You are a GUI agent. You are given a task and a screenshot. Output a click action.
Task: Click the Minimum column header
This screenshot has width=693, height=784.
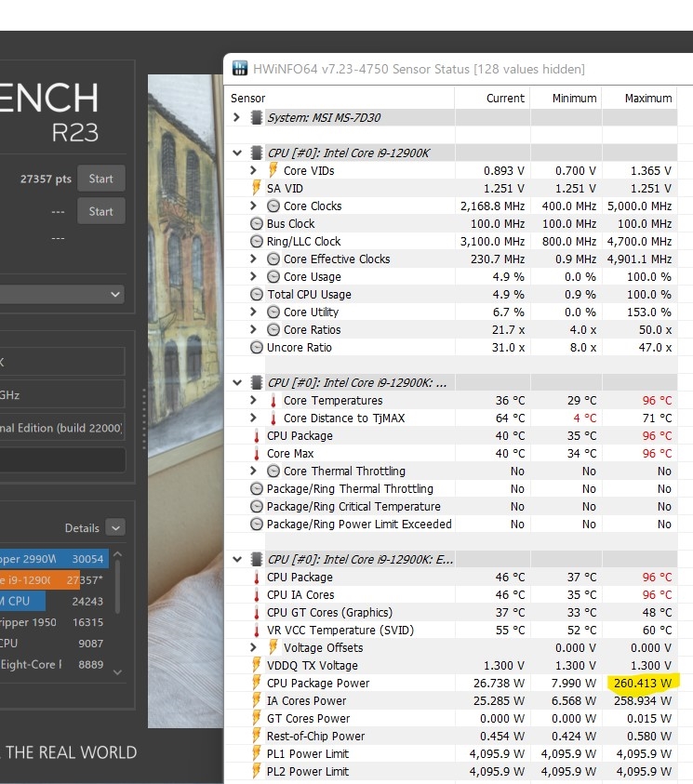[x=575, y=98]
